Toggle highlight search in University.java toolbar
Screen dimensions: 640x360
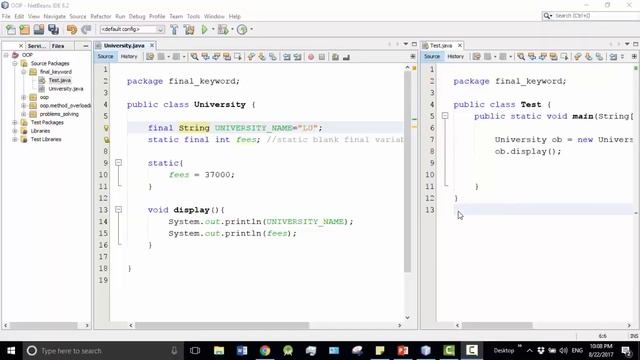click(227, 57)
